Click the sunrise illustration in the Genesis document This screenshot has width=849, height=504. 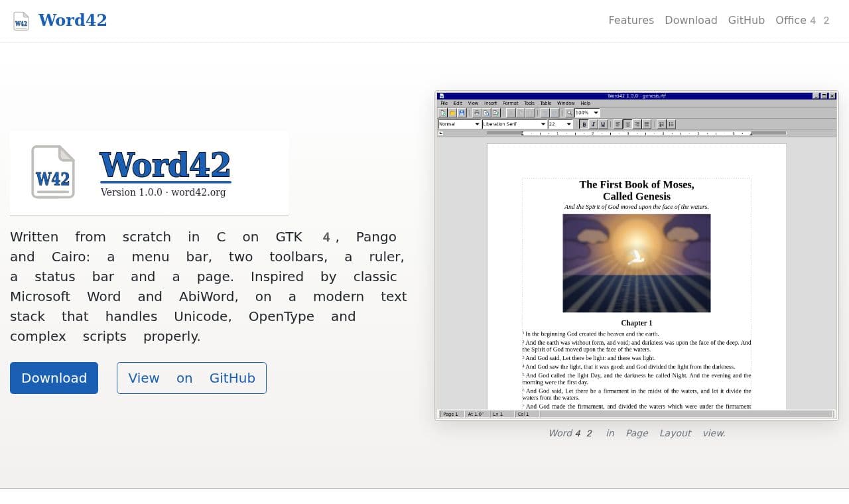click(637, 263)
